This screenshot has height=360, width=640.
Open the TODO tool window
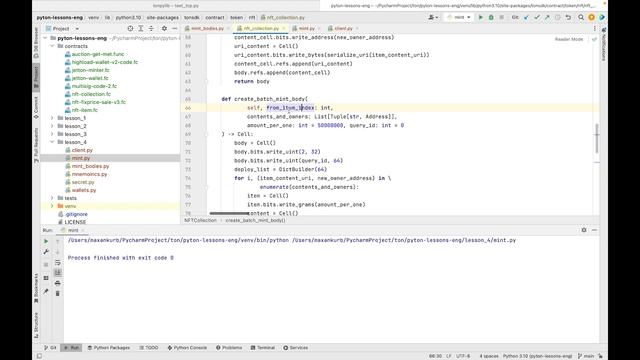(x=149, y=348)
